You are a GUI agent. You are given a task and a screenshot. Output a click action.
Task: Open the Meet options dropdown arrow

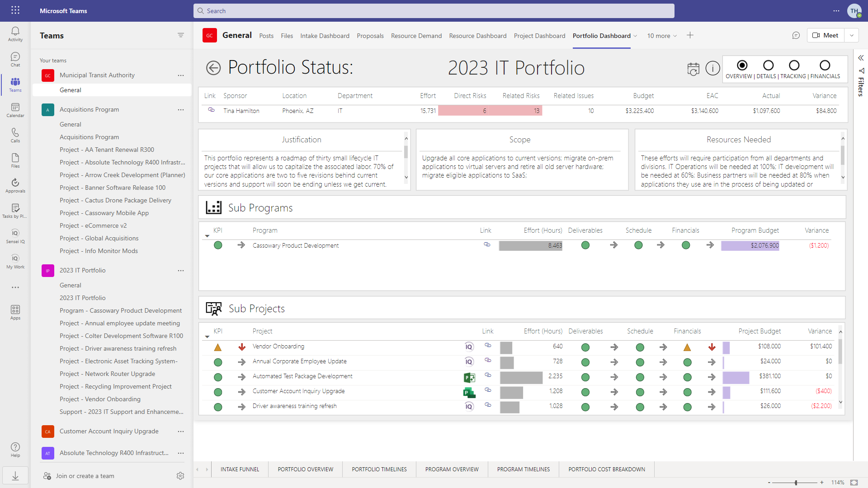[852, 35]
